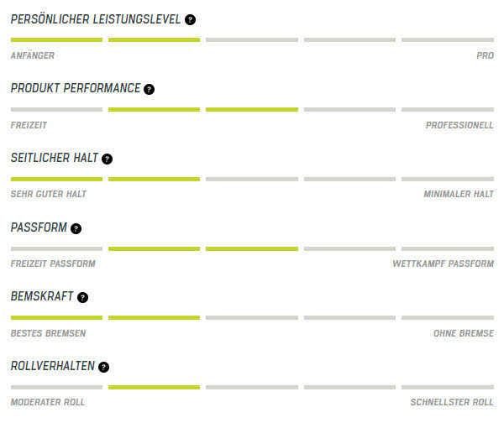Click question mark next to Seitlicher Halt
This screenshot has height=423, width=504.
pyautogui.click(x=107, y=159)
